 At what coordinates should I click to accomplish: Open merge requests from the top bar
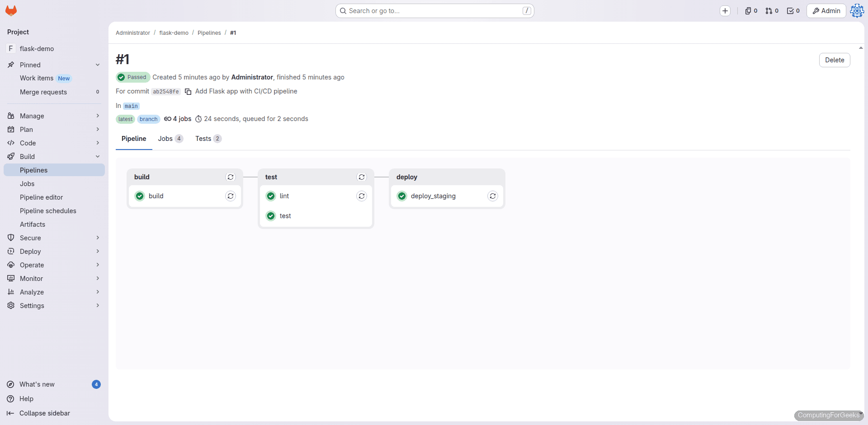click(x=771, y=10)
